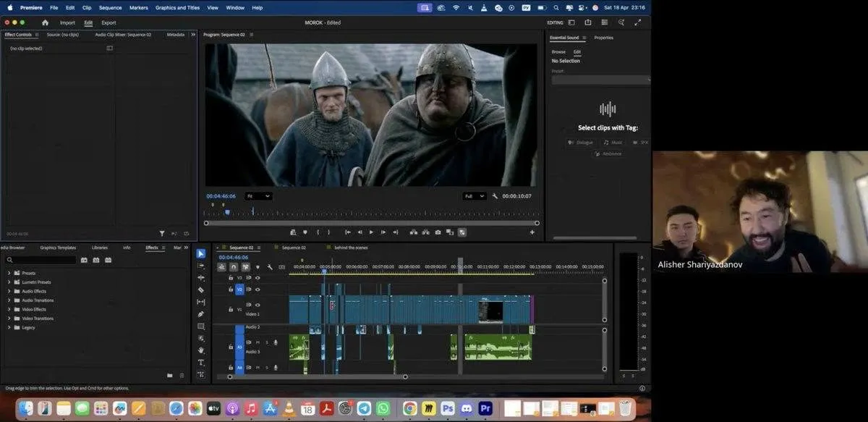Image resolution: width=868 pixels, height=422 pixels.
Task: Click 32-bit Color effects filter icon
Action: coord(95,260)
